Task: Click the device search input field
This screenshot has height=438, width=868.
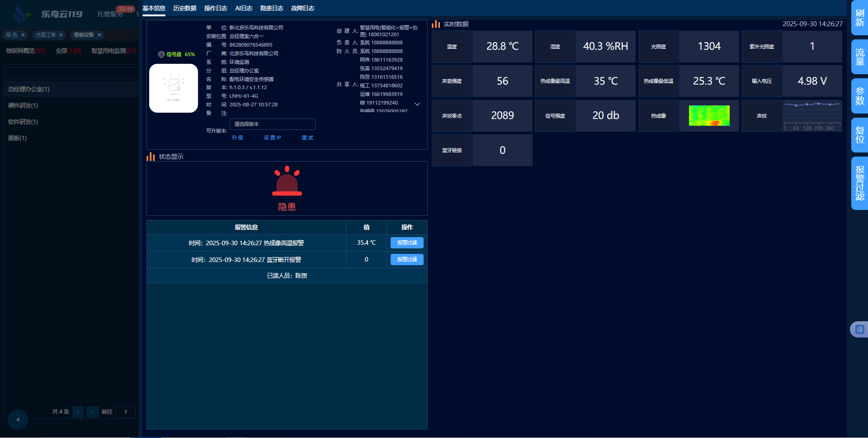Action: [x=72, y=73]
